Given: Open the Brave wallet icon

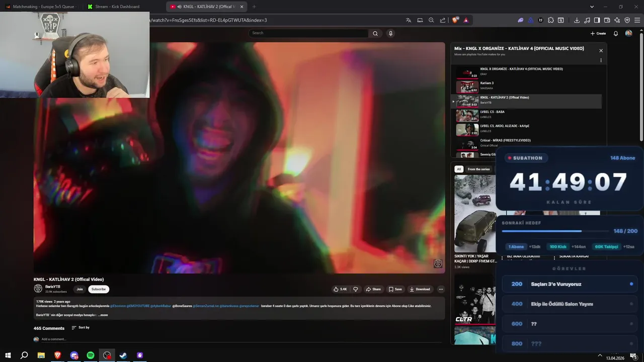Looking at the screenshot, I should pos(607,20).
